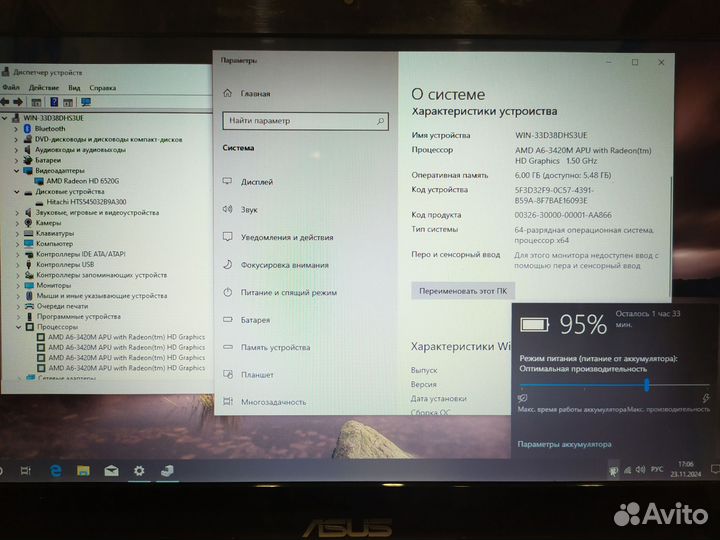Screen dimensions: 720x540
Task: Select Контроллеры USB tree item
Action: click(x=65, y=264)
